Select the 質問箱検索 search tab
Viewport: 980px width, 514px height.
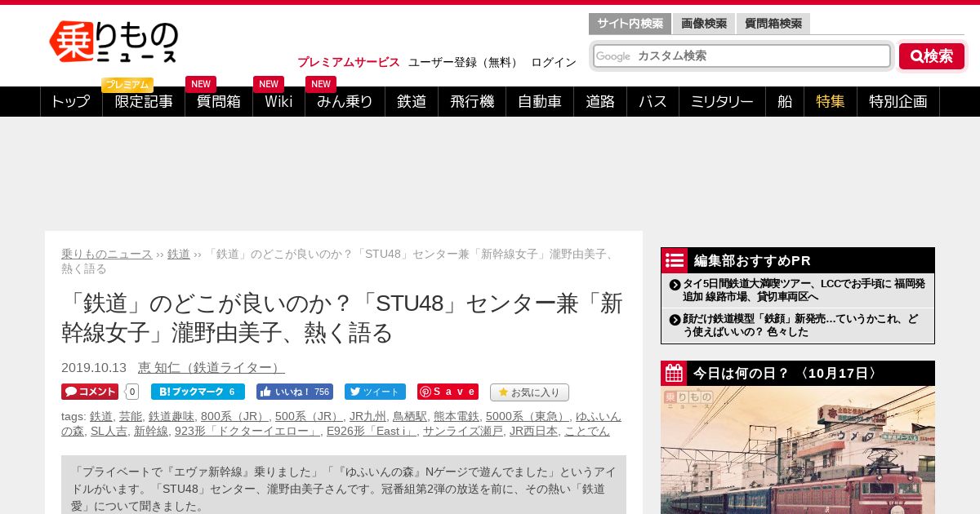click(x=773, y=24)
